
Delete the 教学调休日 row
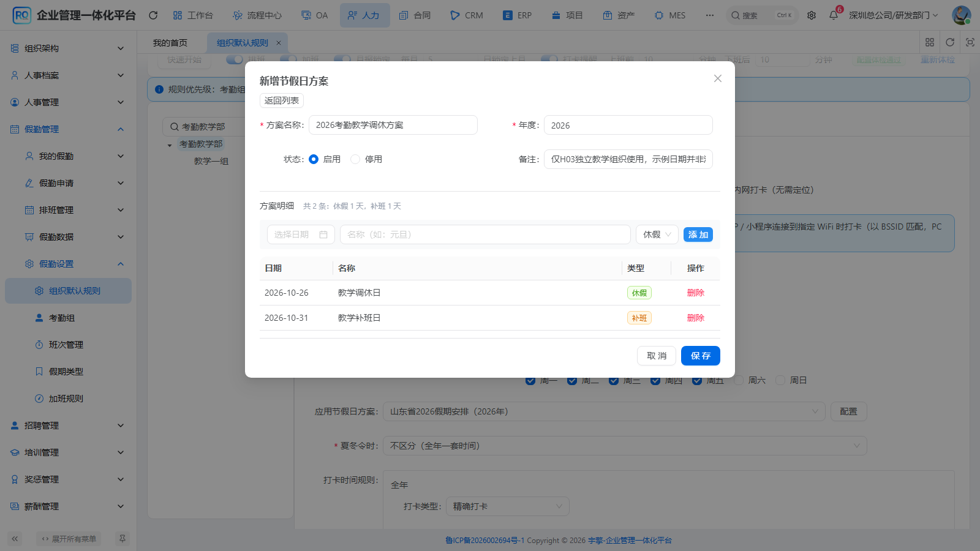[696, 293]
